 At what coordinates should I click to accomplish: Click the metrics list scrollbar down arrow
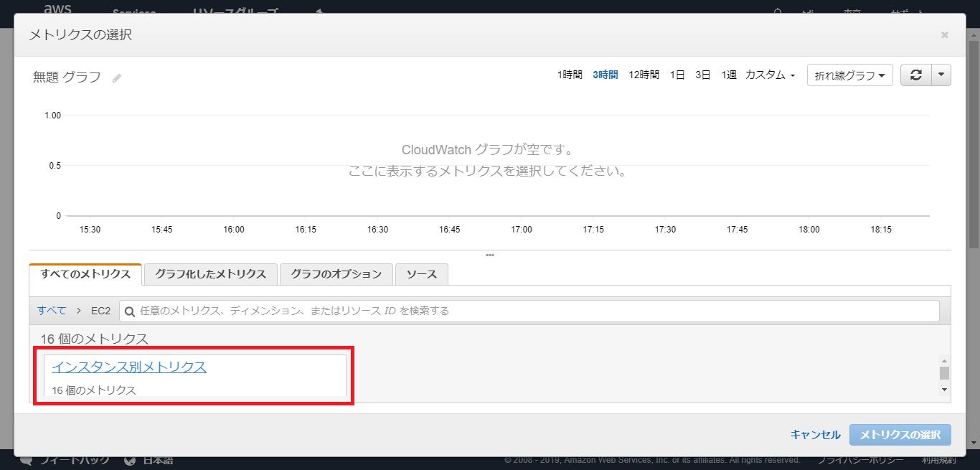click(944, 390)
